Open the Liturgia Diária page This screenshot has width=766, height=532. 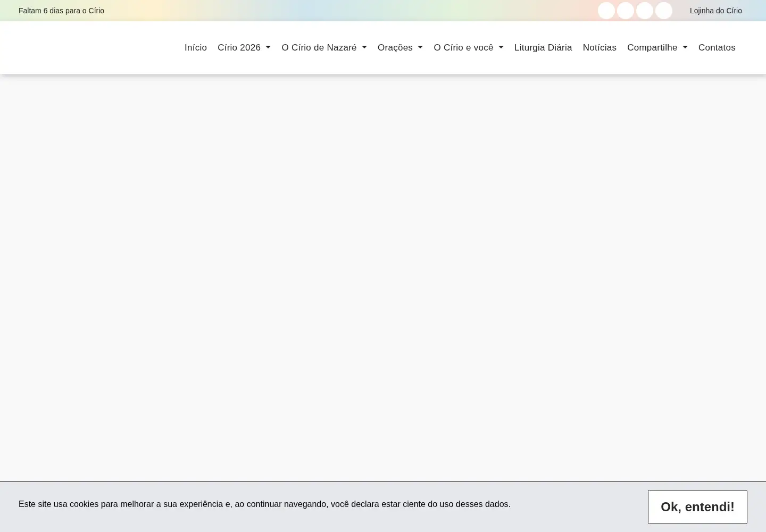(543, 47)
